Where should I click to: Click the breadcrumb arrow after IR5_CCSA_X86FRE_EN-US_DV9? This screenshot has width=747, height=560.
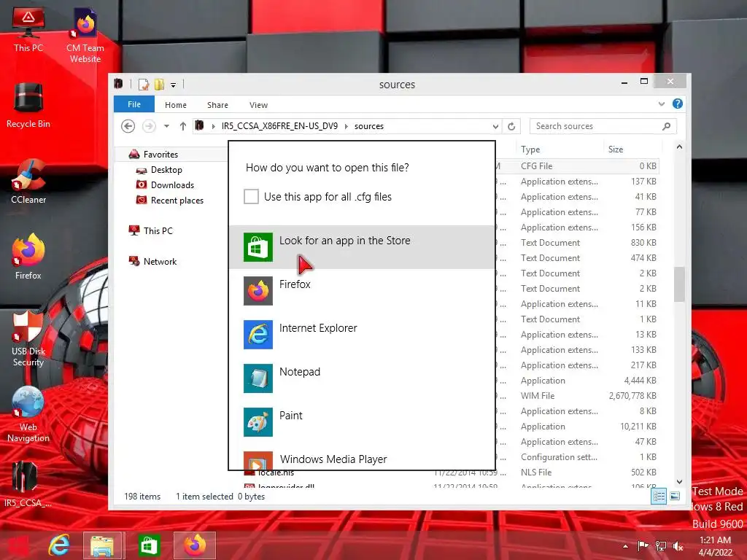(x=347, y=126)
